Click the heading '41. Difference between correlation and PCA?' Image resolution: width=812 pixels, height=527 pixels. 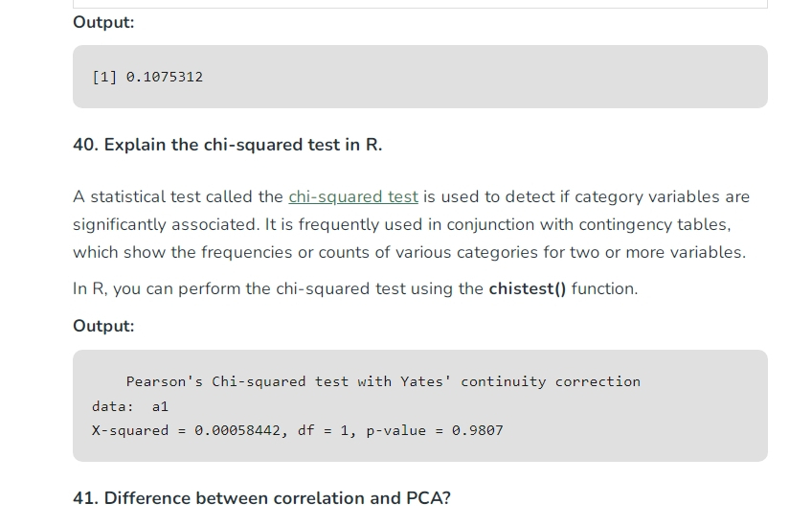(x=261, y=498)
